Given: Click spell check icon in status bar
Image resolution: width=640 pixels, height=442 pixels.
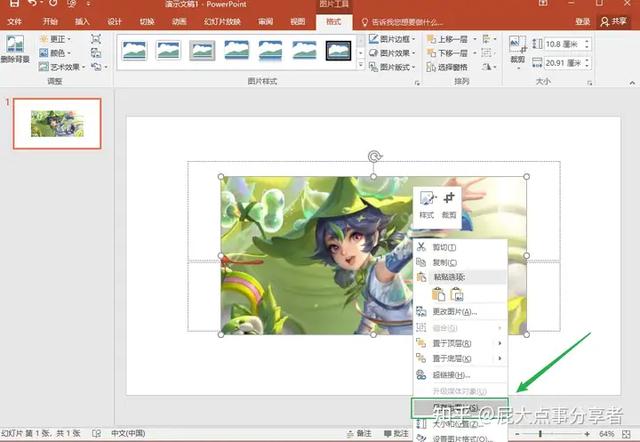Looking at the screenshot, I should (x=96, y=433).
